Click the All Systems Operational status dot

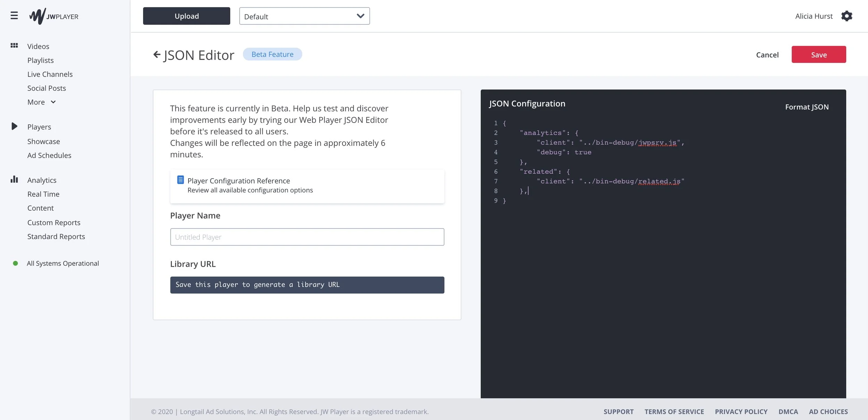click(15, 263)
